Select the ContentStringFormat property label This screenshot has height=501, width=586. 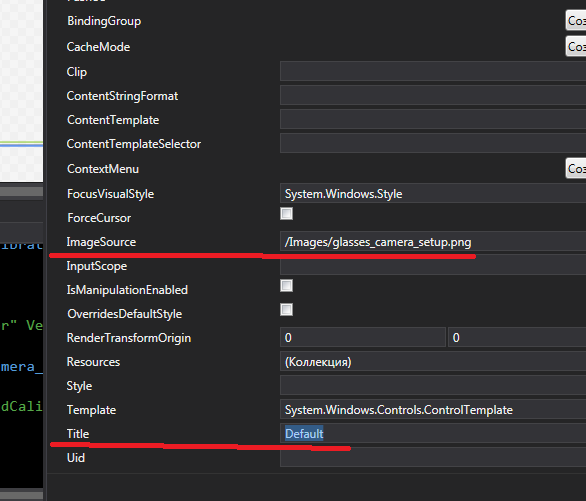122,96
